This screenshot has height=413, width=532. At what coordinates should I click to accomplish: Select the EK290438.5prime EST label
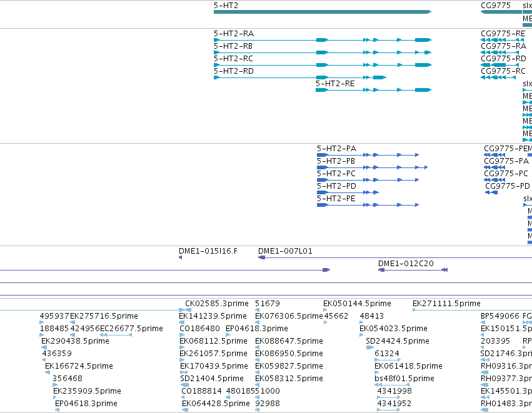[75, 341]
